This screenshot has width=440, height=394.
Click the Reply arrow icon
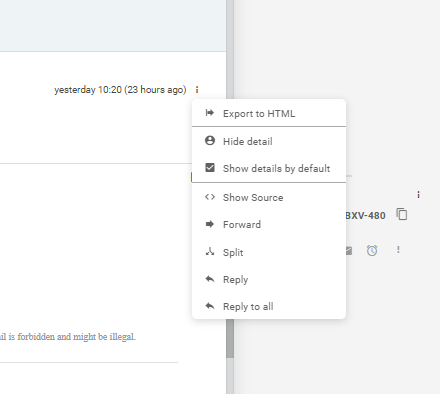pos(210,279)
